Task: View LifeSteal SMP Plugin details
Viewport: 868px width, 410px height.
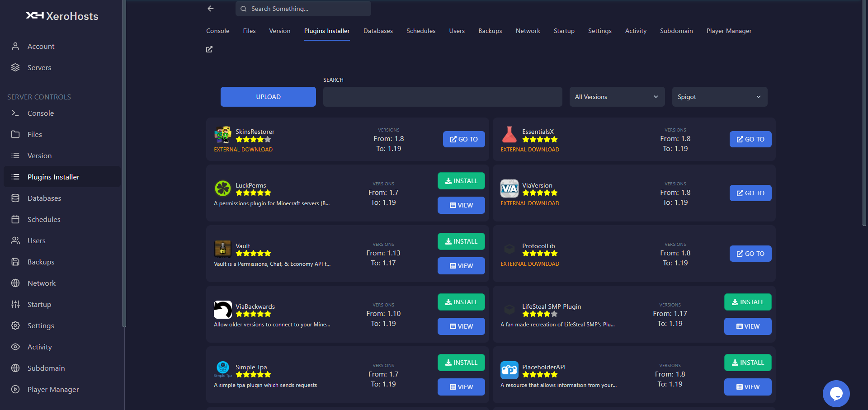Action: [x=748, y=326]
